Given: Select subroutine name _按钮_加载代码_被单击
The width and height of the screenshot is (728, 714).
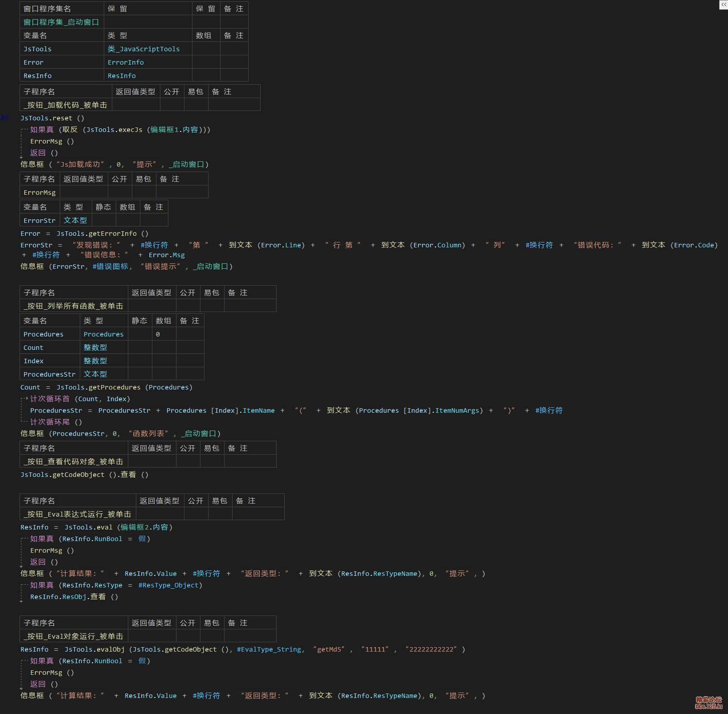Looking at the screenshot, I should click(x=65, y=105).
